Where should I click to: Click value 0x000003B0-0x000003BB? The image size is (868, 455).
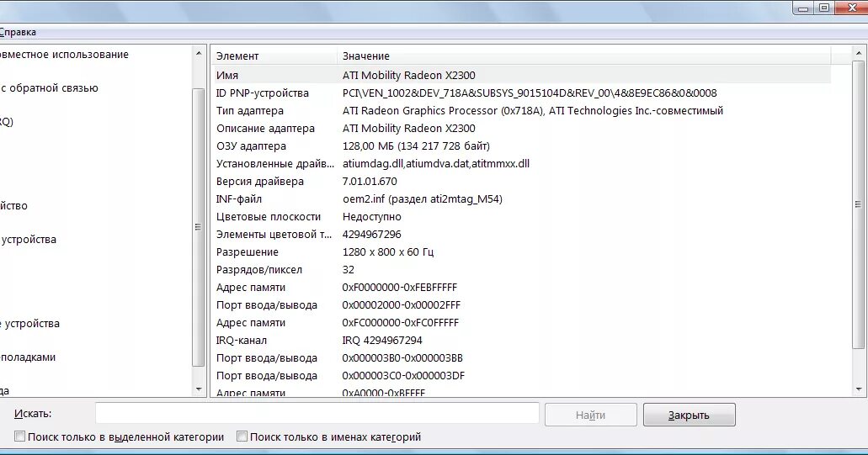tap(402, 358)
